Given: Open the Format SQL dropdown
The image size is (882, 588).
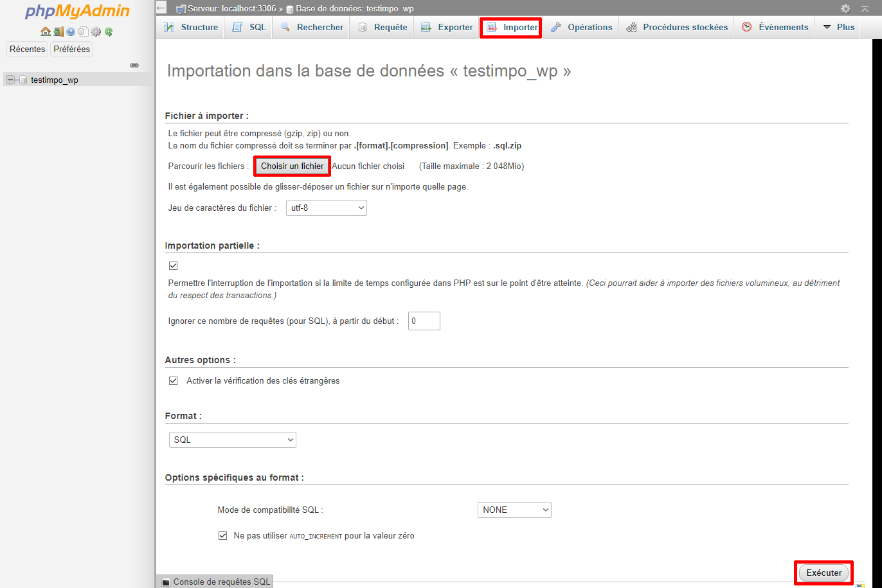Looking at the screenshot, I should (233, 440).
